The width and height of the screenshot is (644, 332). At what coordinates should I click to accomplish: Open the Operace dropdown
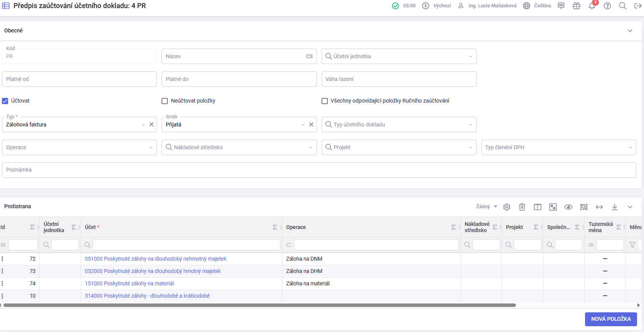79,147
